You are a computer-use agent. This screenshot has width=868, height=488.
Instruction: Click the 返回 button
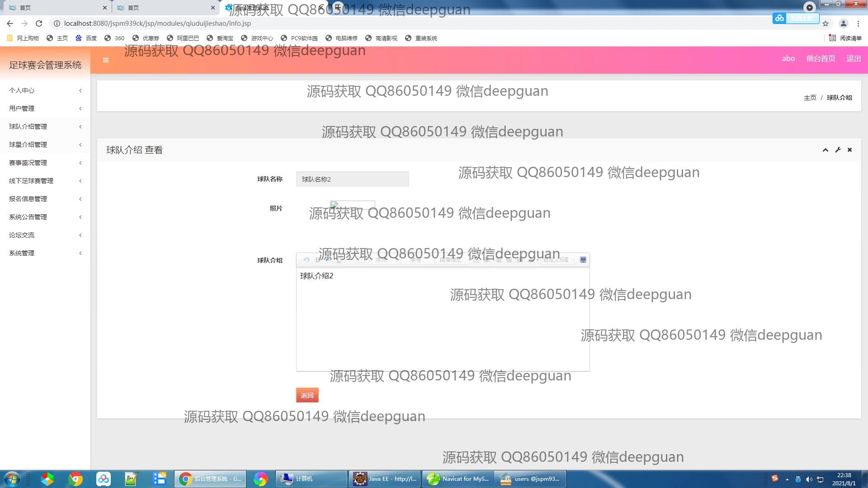click(x=307, y=395)
